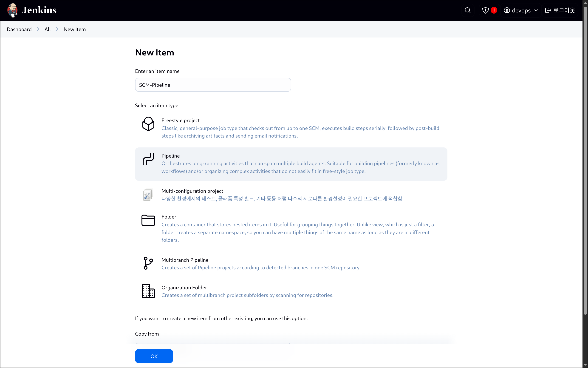Click the Jenkins butler logo

[12, 10]
